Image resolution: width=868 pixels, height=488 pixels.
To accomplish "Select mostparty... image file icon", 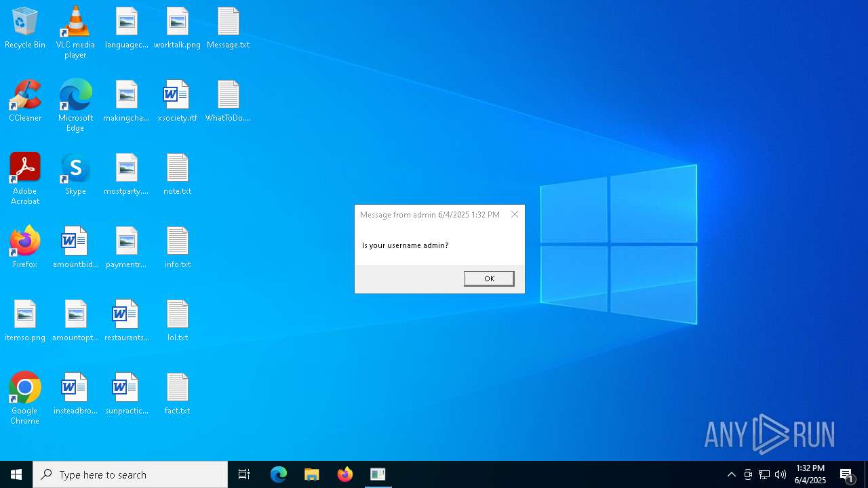I will (127, 175).
